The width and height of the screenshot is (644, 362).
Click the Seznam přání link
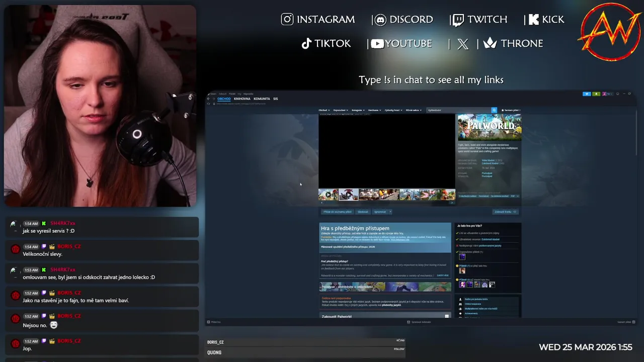point(511,110)
